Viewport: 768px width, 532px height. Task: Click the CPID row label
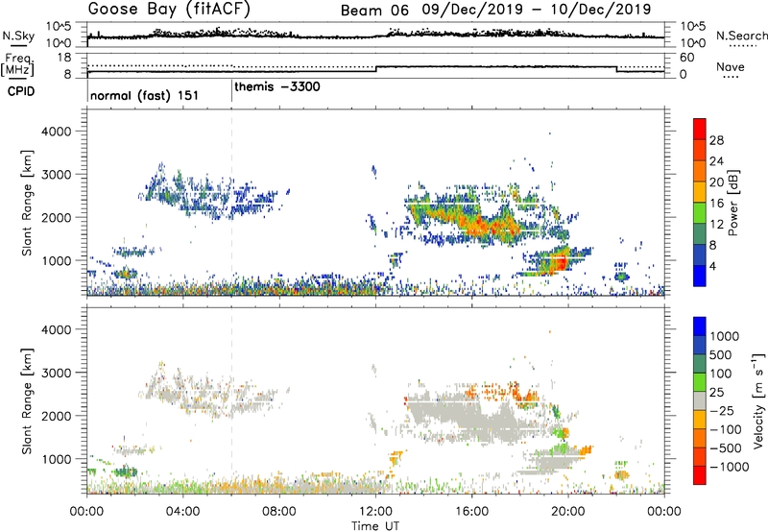click(21, 91)
